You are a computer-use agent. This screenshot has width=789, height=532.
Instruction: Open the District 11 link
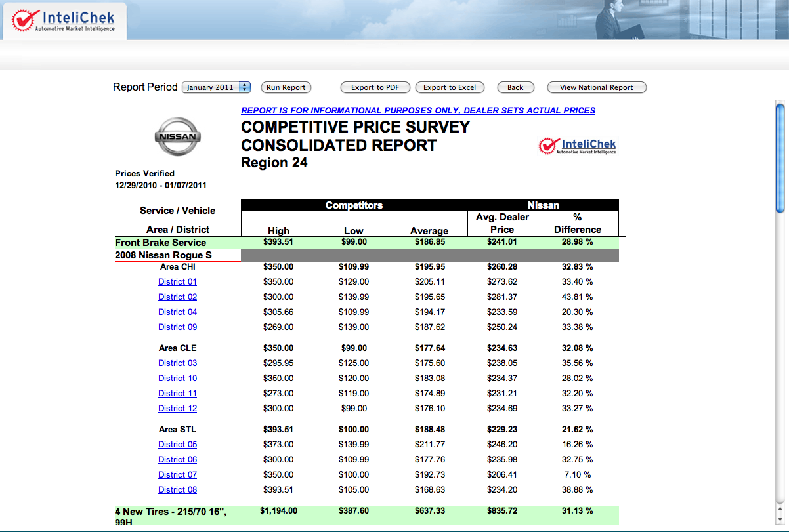177,394
